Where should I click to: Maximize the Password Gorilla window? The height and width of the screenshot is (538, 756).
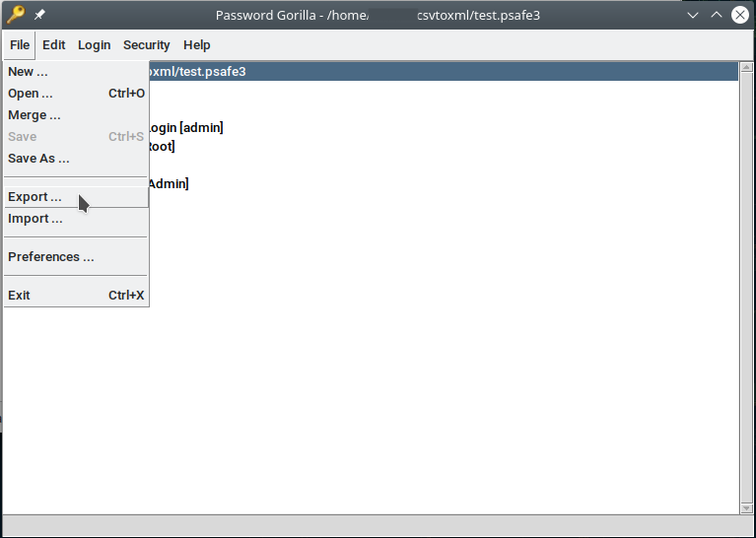click(x=717, y=15)
